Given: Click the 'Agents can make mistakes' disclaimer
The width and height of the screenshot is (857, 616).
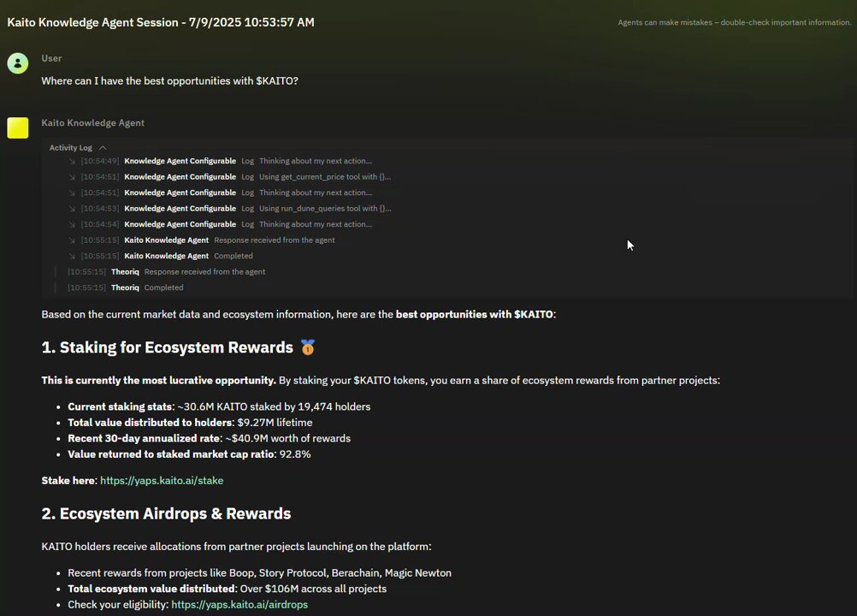Looking at the screenshot, I should pyautogui.click(x=734, y=22).
